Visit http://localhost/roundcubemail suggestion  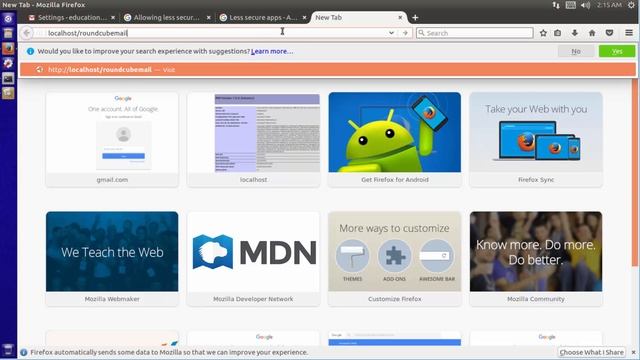328,69
